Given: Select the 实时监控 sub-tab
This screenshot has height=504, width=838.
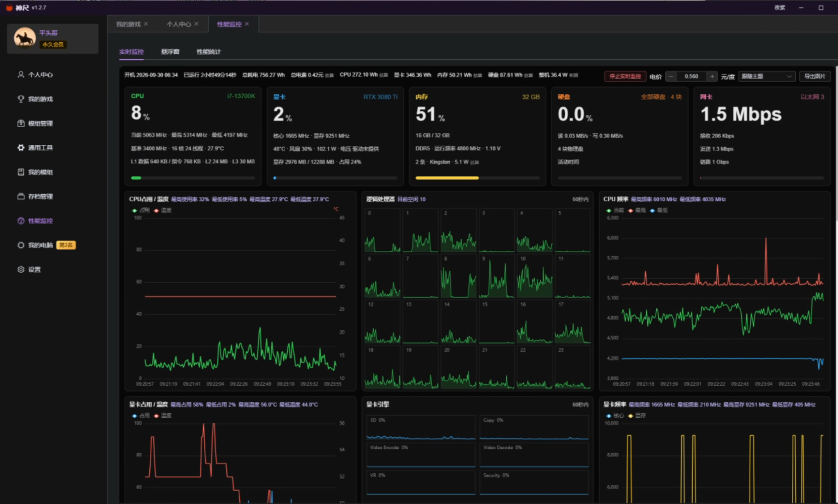Looking at the screenshot, I should (x=131, y=52).
